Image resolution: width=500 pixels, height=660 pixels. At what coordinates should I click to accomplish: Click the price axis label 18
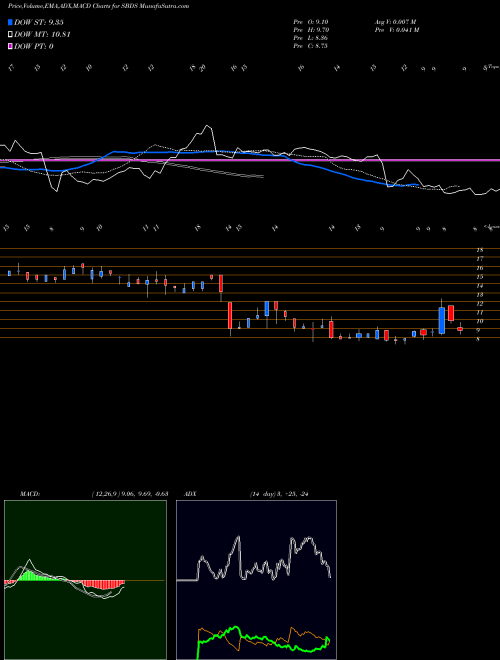[479, 250]
